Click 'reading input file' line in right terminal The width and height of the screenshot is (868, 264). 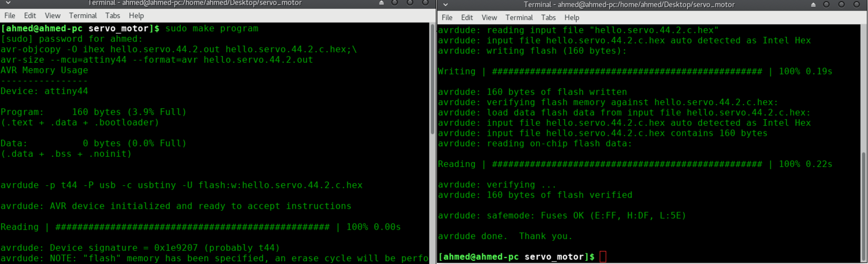tap(578, 30)
